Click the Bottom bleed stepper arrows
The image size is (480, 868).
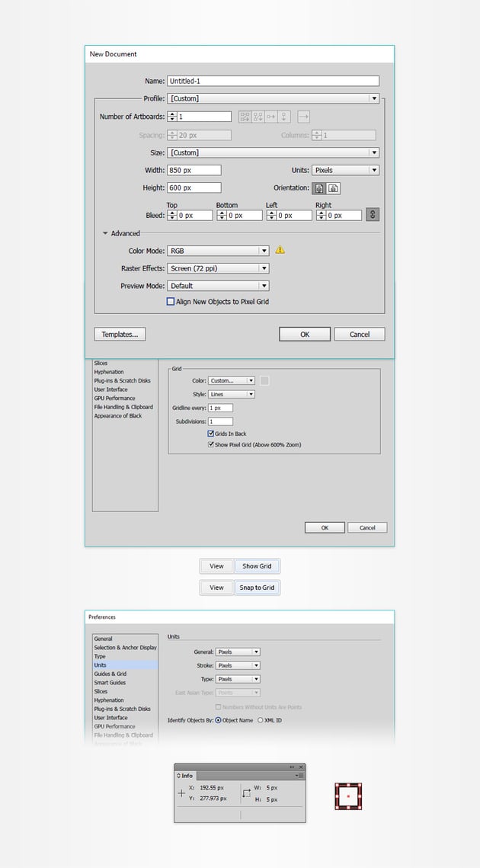222,216
